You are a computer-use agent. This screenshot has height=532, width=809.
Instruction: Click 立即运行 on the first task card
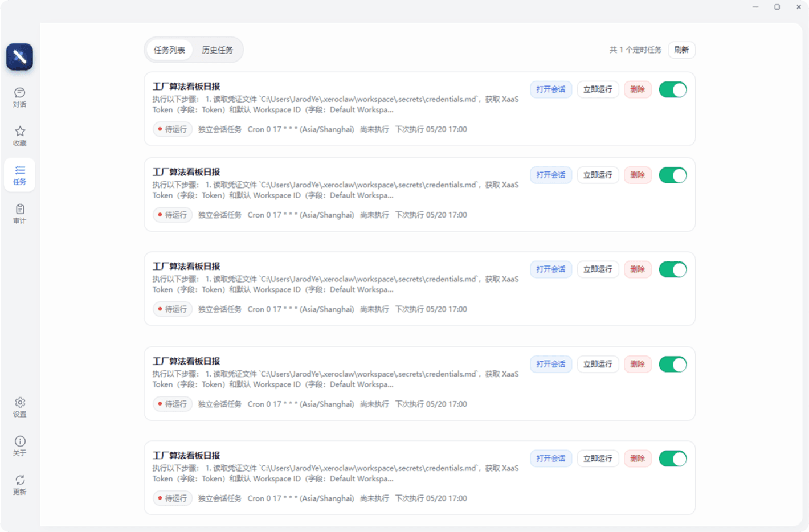(598, 89)
